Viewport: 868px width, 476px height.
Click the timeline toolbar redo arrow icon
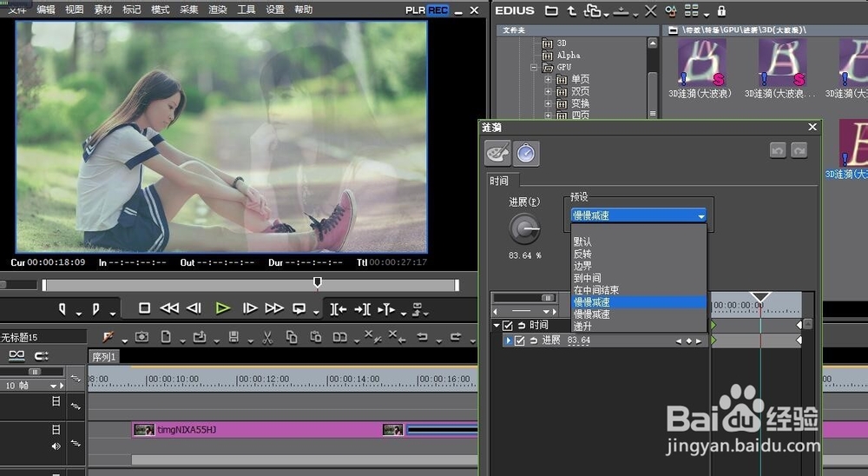click(x=456, y=336)
